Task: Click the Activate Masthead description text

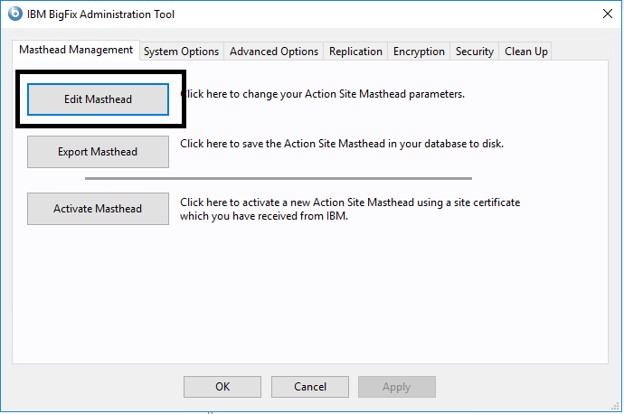Action: point(350,209)
